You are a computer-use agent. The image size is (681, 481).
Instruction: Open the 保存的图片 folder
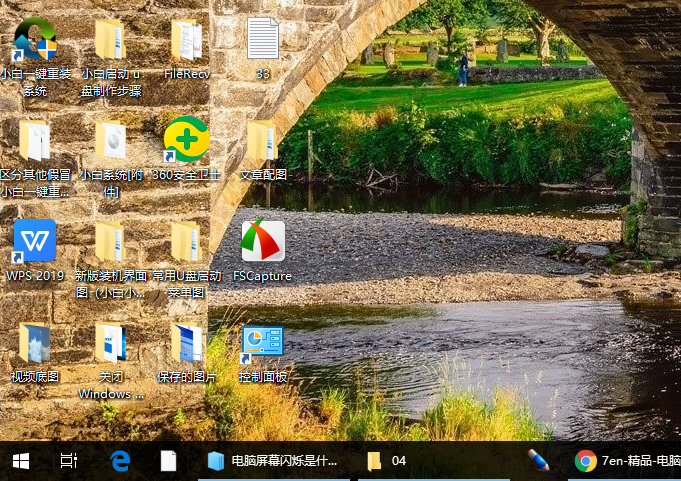pyautogui.click(x=186, y=343)
